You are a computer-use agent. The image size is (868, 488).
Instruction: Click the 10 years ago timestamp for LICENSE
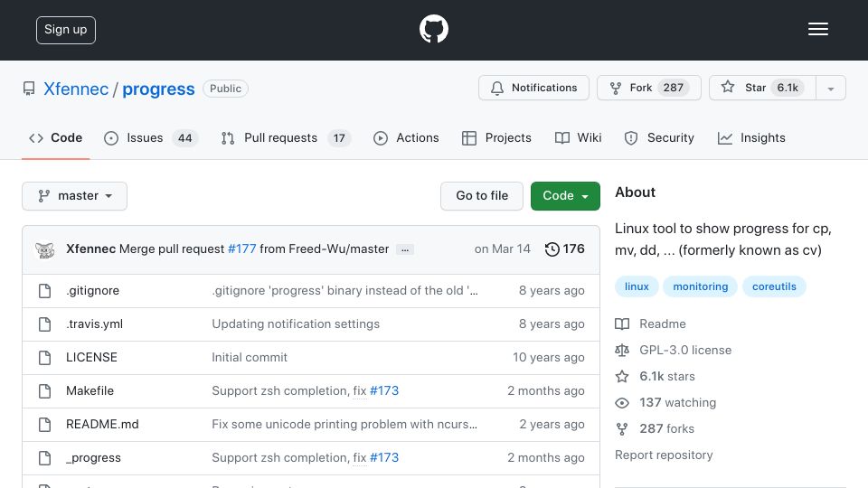click(549, 358)
